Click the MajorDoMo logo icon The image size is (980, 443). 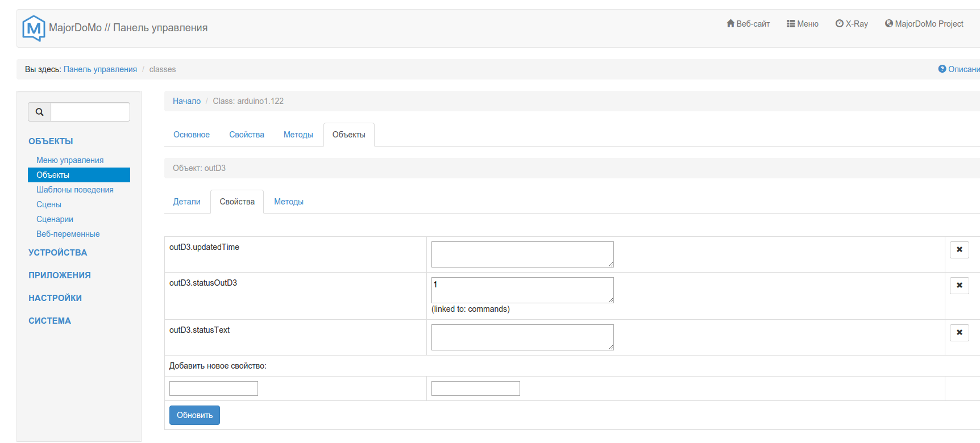point(34,28)
